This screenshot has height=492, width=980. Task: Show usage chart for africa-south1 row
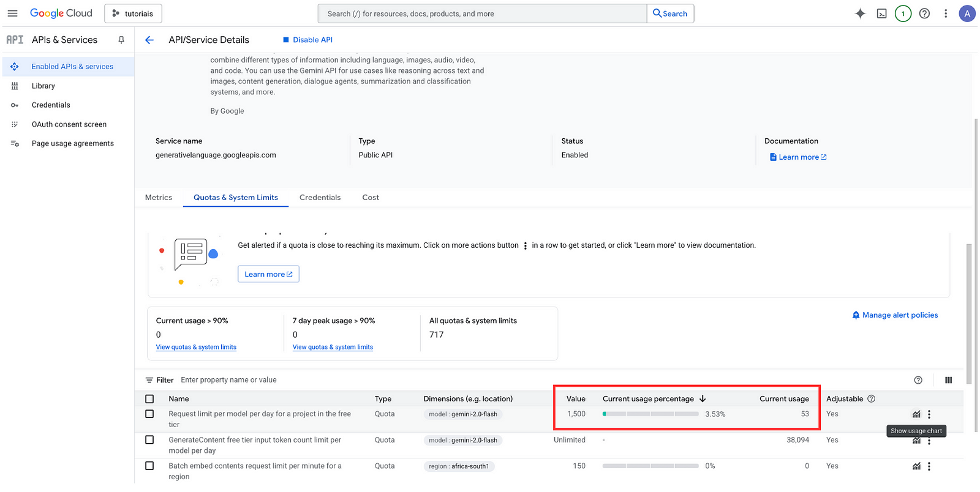pos(916,466)
